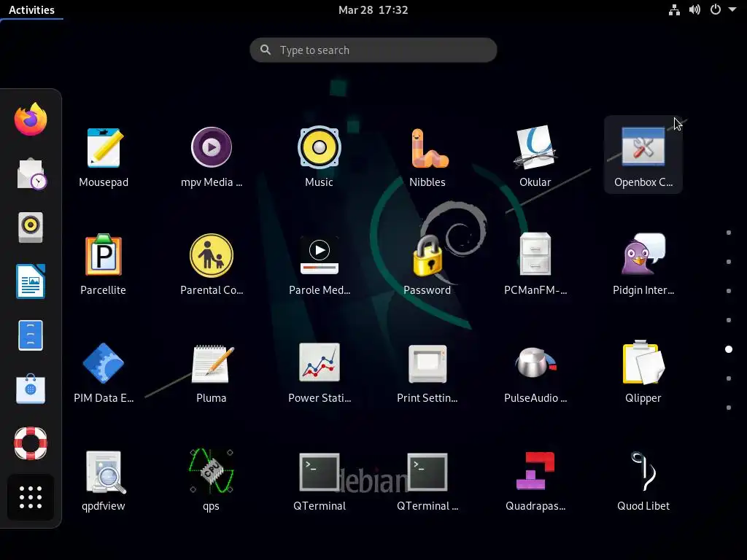The width and height of the screenshot is (747, 560).
Task: Launch Pluma text editor
Action: (x=212, y=372)
